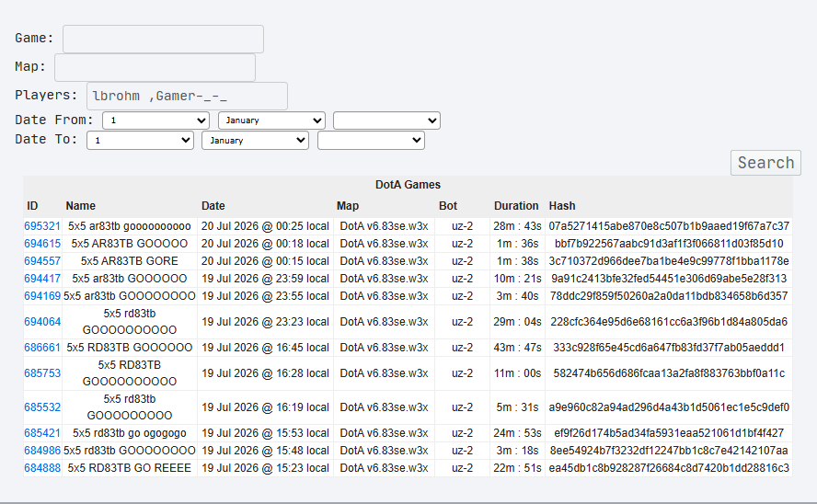Click hash starting with ef9f26d174b5
Viewport: 817px width, 504px height.
(669, 433)
